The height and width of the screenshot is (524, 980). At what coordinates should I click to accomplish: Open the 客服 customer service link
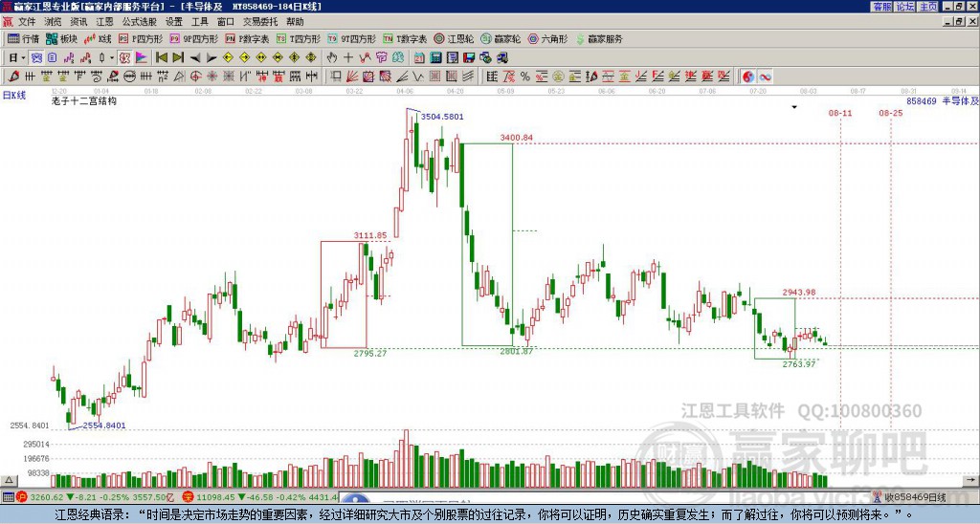pos(881,7)
